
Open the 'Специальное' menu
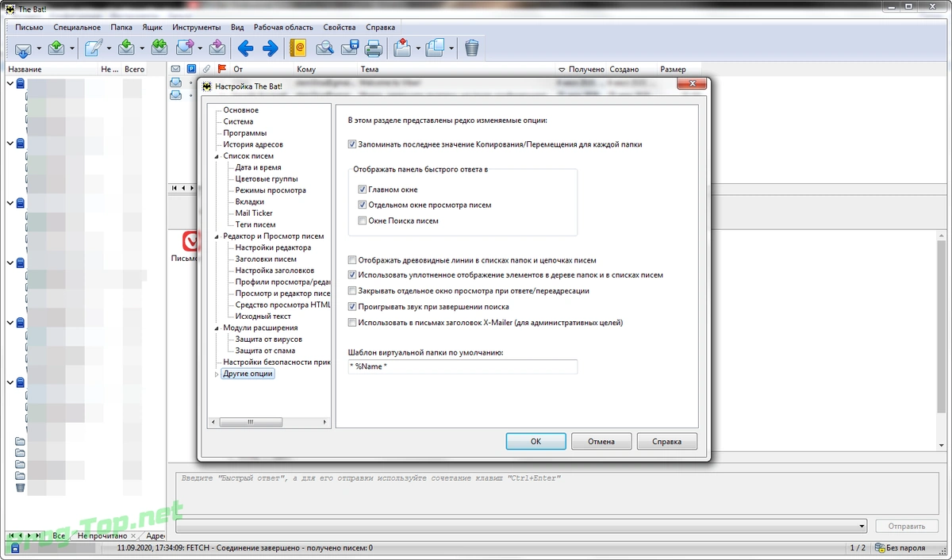coord(77,27)
